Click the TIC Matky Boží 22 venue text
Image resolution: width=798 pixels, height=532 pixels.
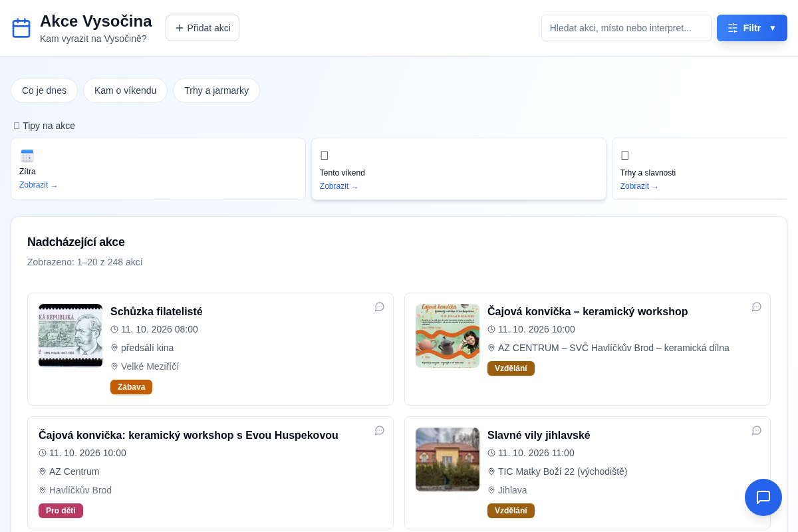(x=563, y=471)
